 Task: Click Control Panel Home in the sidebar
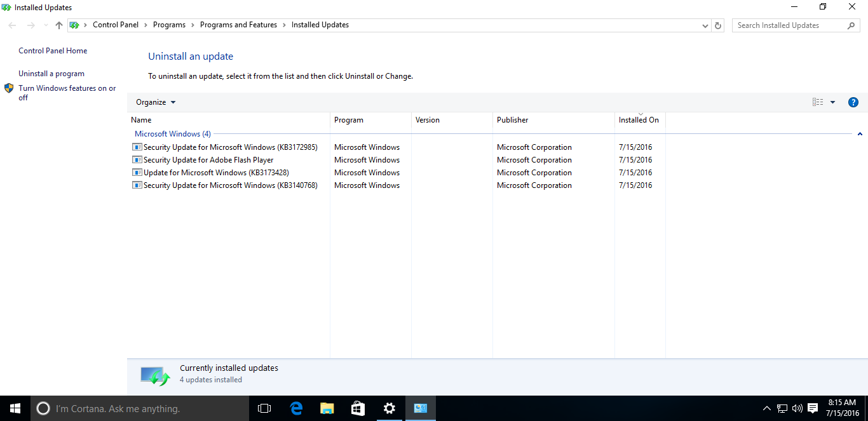[x=53, y=50]
